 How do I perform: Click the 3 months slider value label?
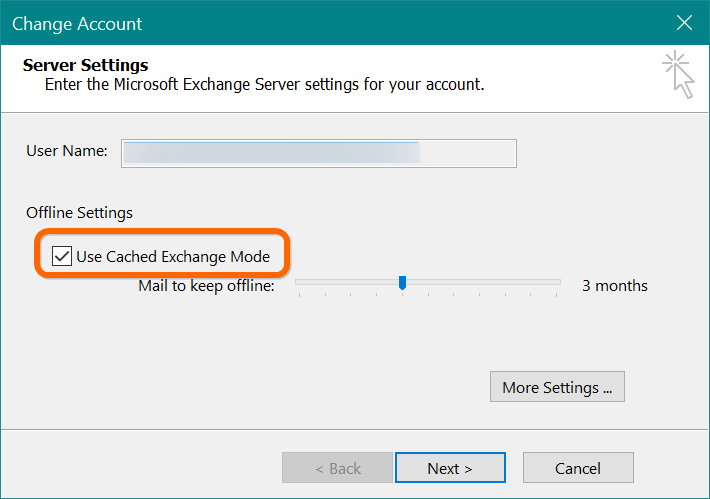(614, 286)
